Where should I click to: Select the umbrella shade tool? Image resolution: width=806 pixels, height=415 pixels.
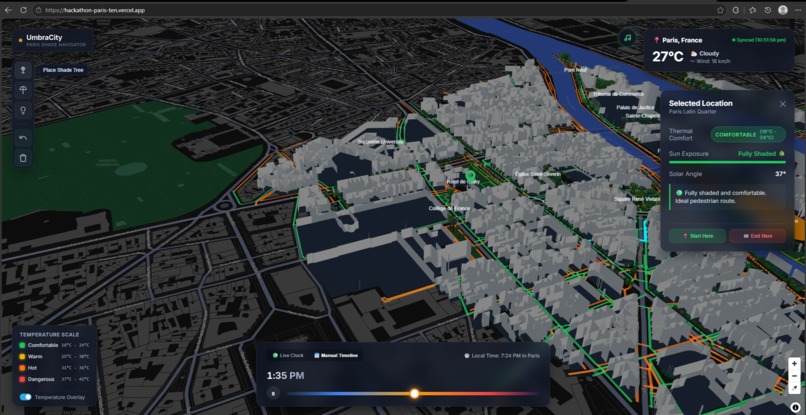tap(23, 90)
